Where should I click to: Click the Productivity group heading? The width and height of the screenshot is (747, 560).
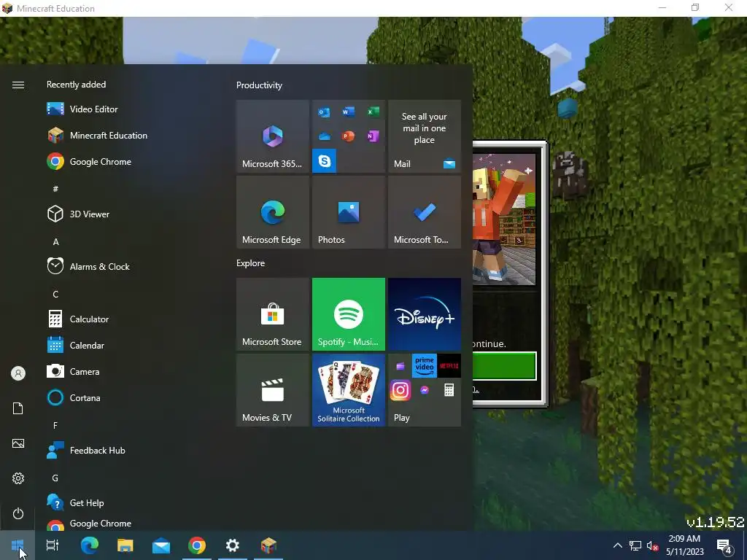point(259,85)
